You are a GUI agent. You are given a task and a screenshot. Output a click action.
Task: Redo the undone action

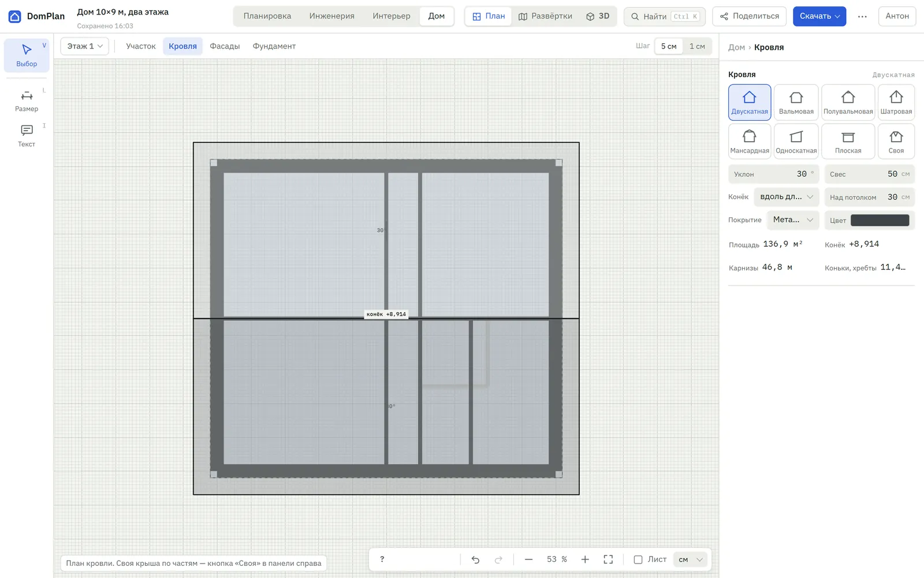click(498, 560)
